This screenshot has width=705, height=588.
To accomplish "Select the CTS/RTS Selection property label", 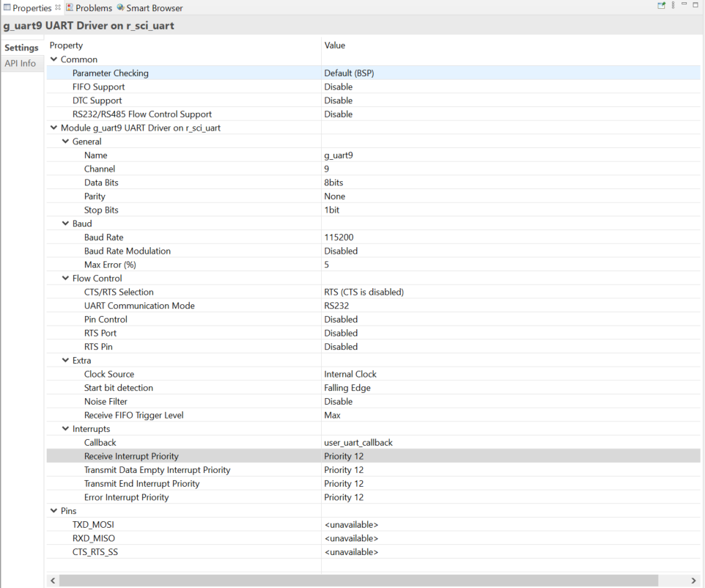I will tap(119, 292).
